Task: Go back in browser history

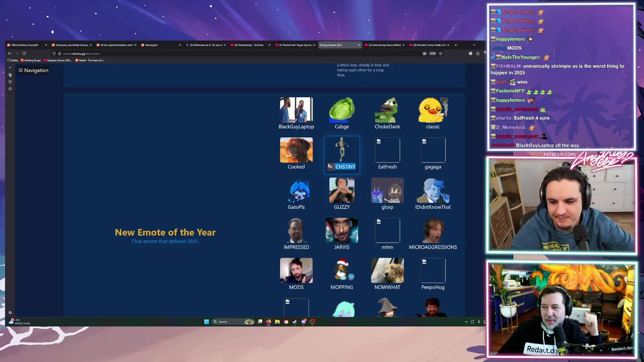Action: click(10, 53)
